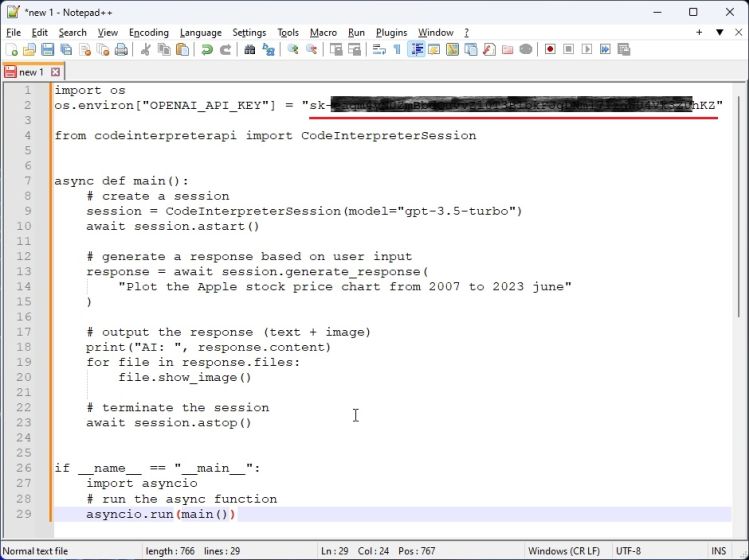This screenshot has height=560, width=749.
Task: Close the "new 1" tab with its red X
Action: click(55, 72)
